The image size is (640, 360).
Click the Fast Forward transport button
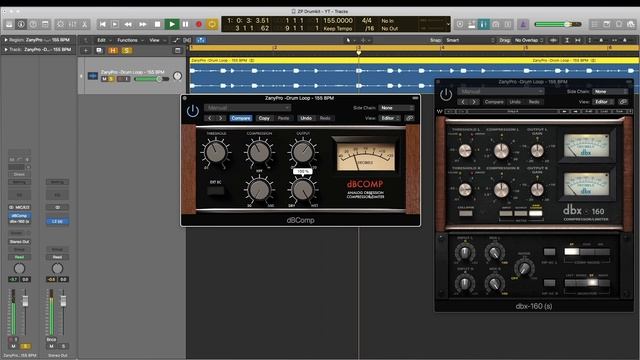(x=142, y=24)
